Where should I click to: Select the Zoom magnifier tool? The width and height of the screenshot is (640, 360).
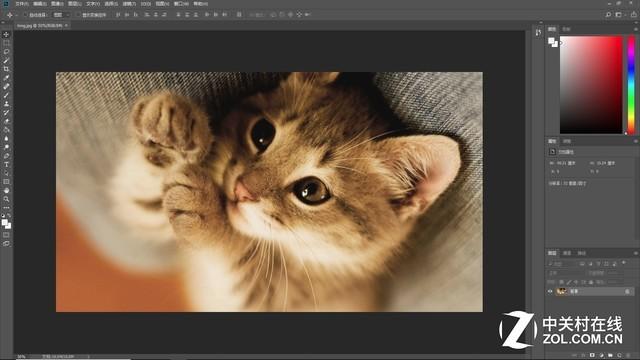coord(6,199)
